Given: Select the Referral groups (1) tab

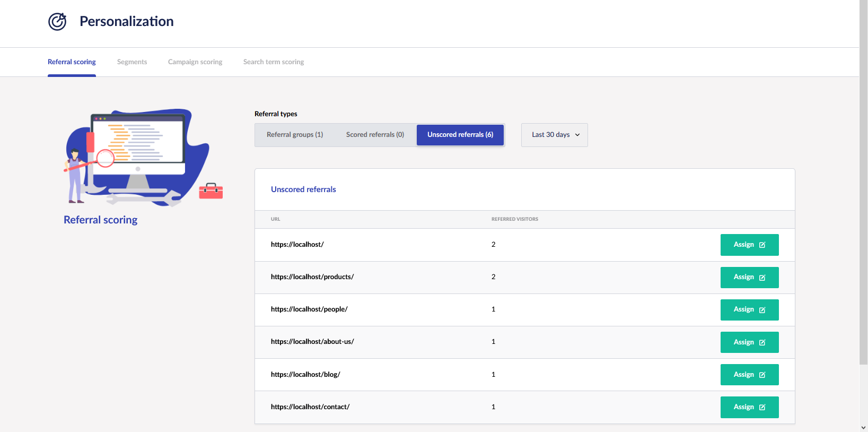Looking at the screenshot, I should (x=295, y=135).
